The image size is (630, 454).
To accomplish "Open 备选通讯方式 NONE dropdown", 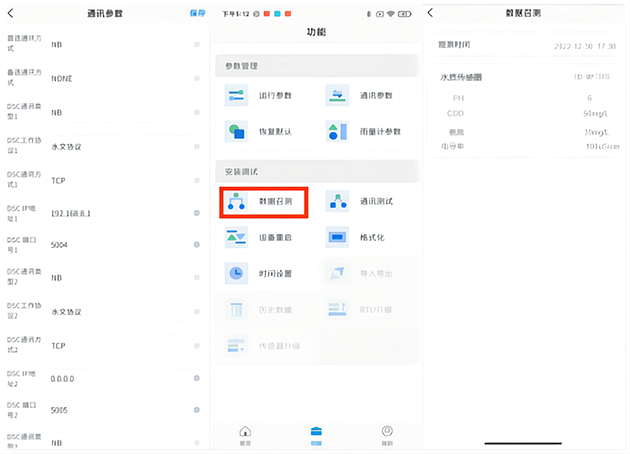I will click(x=120, y=79).
